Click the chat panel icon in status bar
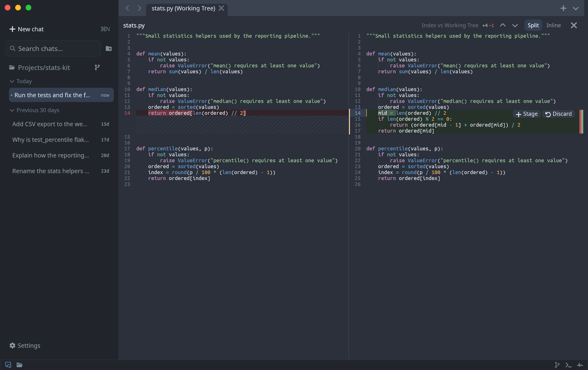This screenshot has height=370, width=588. click(8, 365)
